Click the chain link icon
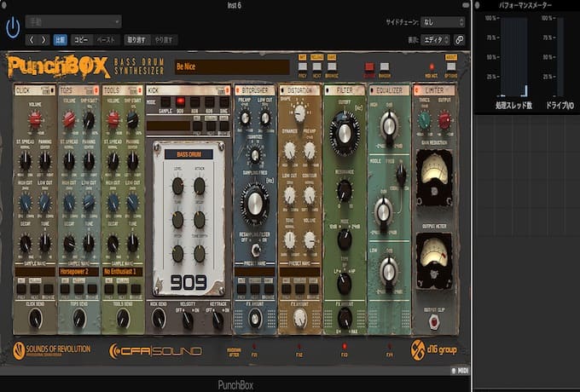Screen dimensions: 580x392 click(x=459, y=40)
